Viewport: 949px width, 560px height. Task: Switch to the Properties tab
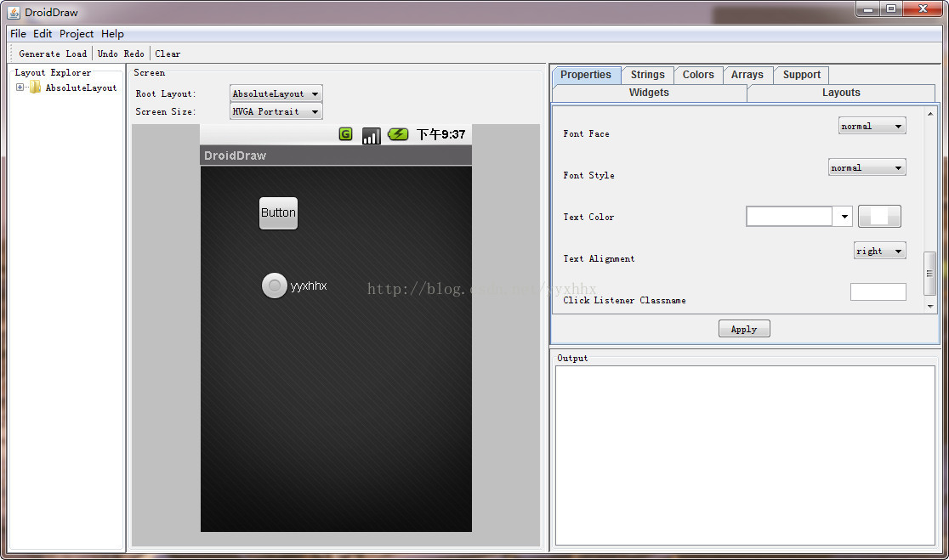click(x=586, y=75)
